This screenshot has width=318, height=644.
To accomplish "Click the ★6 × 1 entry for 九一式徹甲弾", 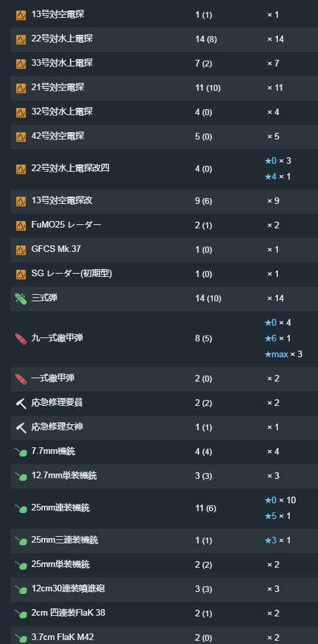I will [278, 338].
